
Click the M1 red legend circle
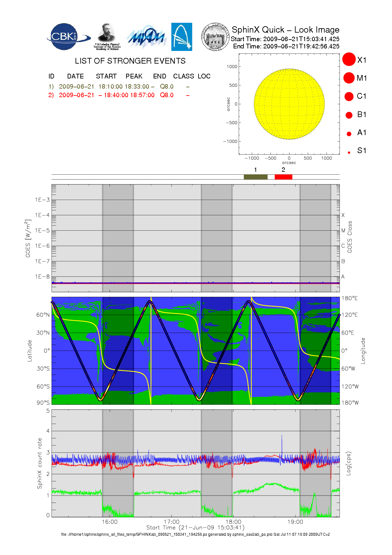(349, 78)
